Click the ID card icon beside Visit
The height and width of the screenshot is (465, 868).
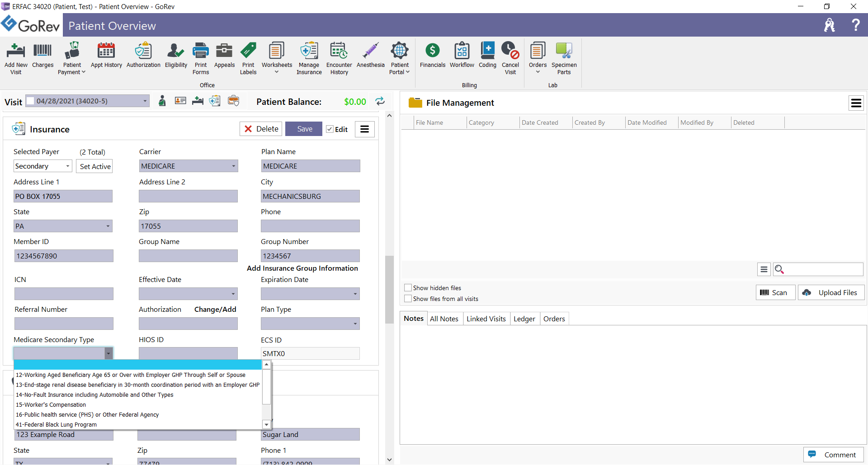[180, 101]
